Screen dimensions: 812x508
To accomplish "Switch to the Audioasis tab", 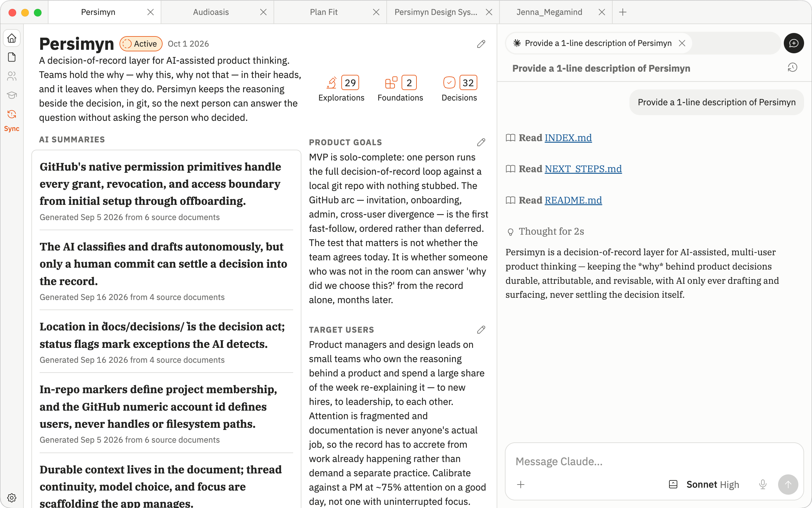I will [x=217, y=12].
